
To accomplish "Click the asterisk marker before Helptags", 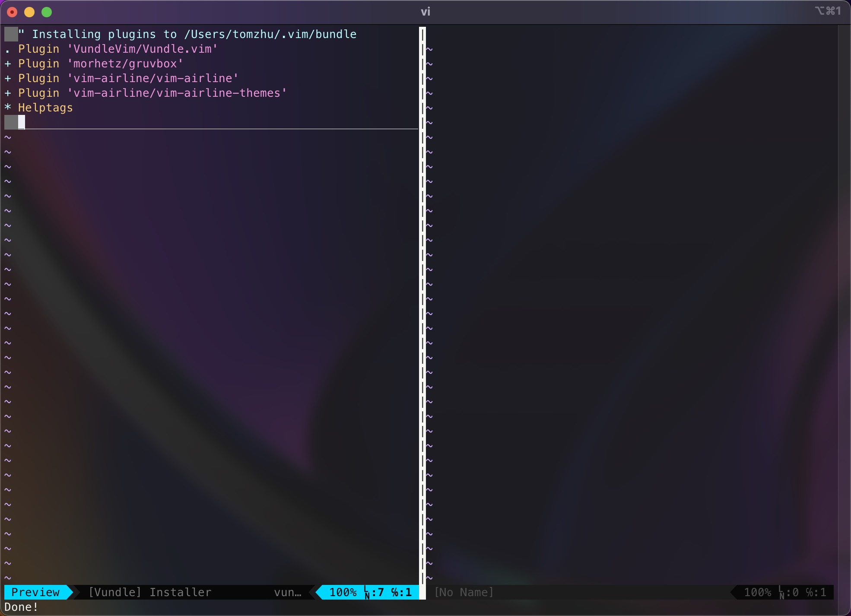I will [x=8, y=107].
